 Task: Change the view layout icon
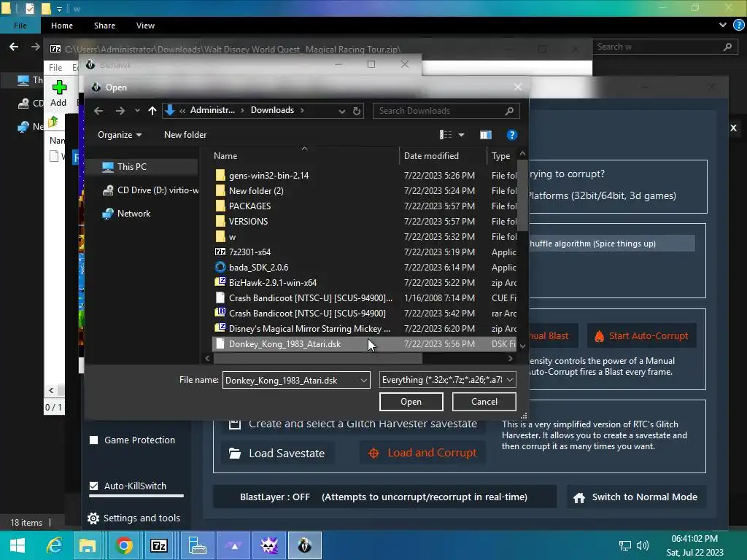pos(446,135)
